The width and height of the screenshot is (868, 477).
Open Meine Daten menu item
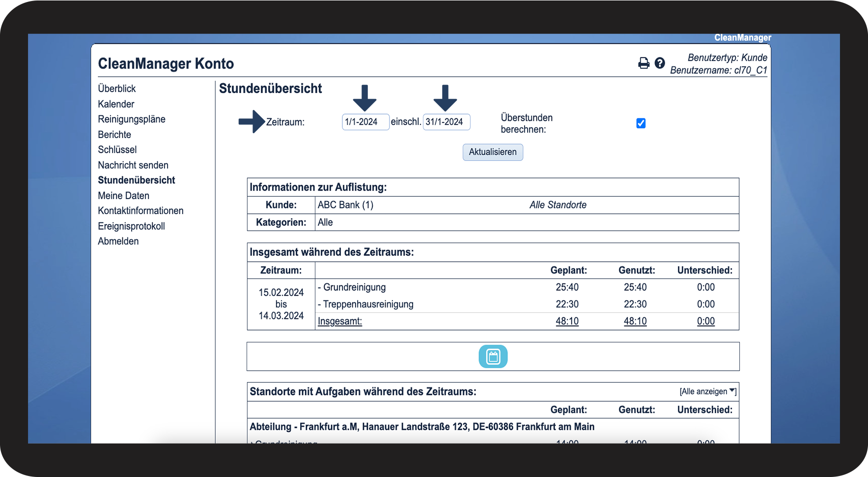tap(124, 196)
